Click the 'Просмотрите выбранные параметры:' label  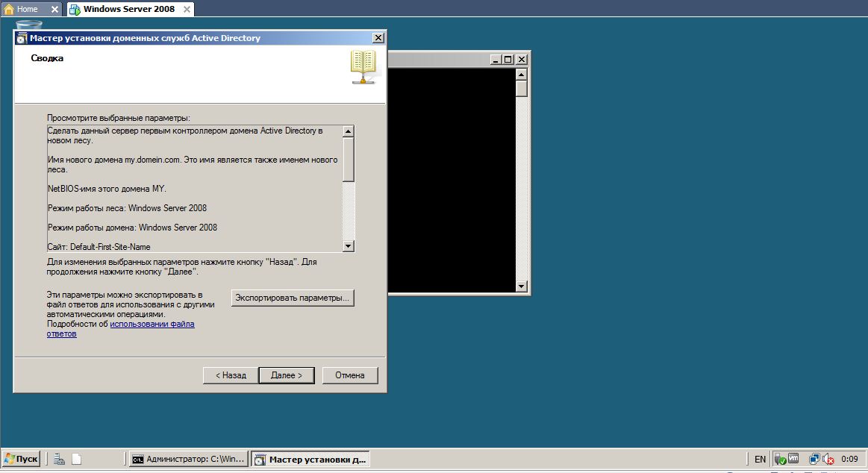(x=119, y=118)
